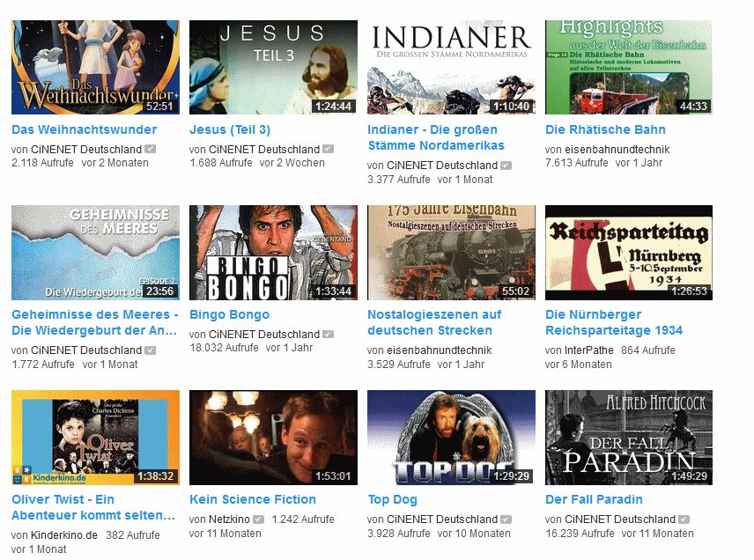The image size is (754, 560).
Task: Click 'Nostalogieszenen auf deutschen Strecken' title link
Action: [x=434, y=322]
